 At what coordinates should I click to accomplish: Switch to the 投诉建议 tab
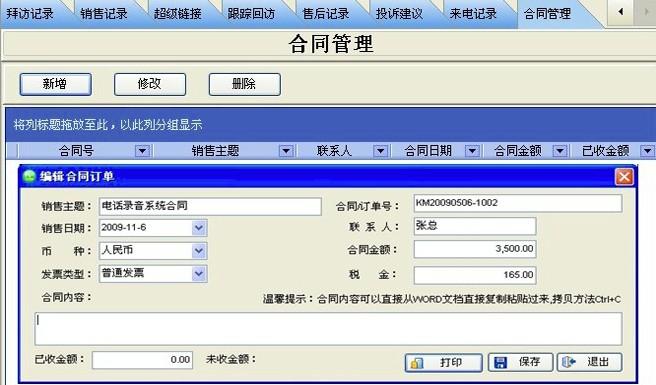pyautogui.click(x=399, y=14)
